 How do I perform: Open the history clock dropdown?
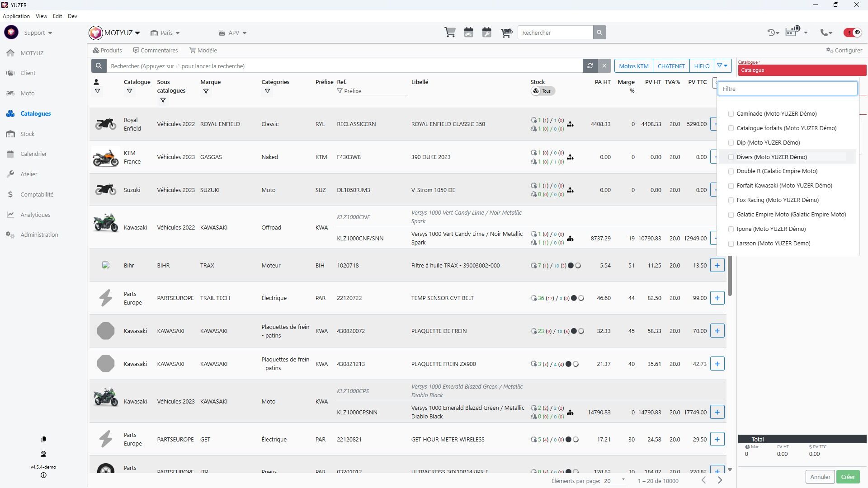(x=773, y=33)
